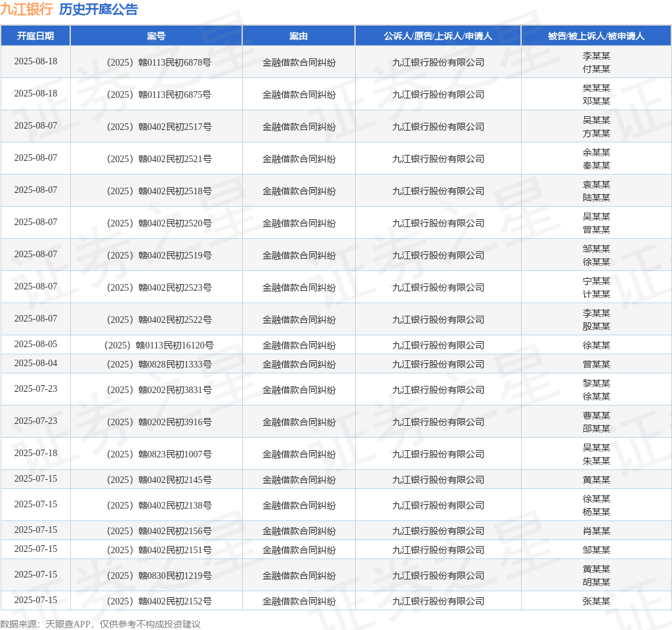Select the 公诉人/原告/上诉人/申请人 column header
The width and height of the screenshot is (672, 630).
point(438,36)
